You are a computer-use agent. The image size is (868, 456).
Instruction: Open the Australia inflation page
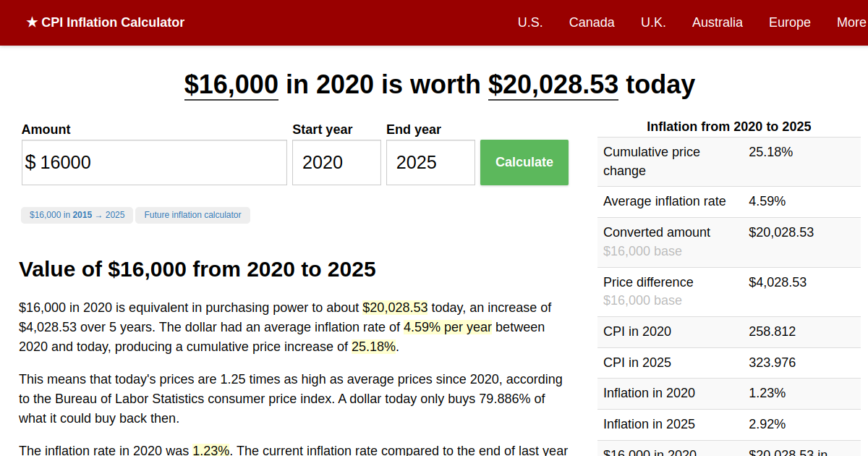(718, 22)
